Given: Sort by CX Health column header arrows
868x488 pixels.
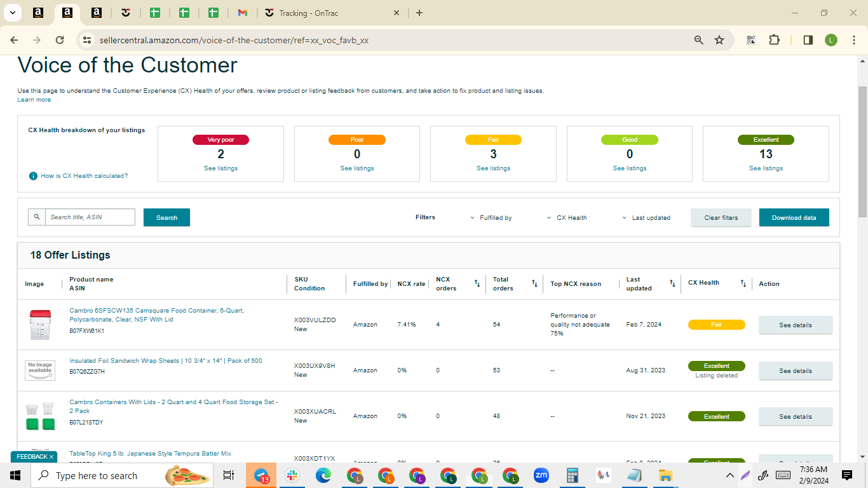Looking at the screenshot, I should coord(743,283).
